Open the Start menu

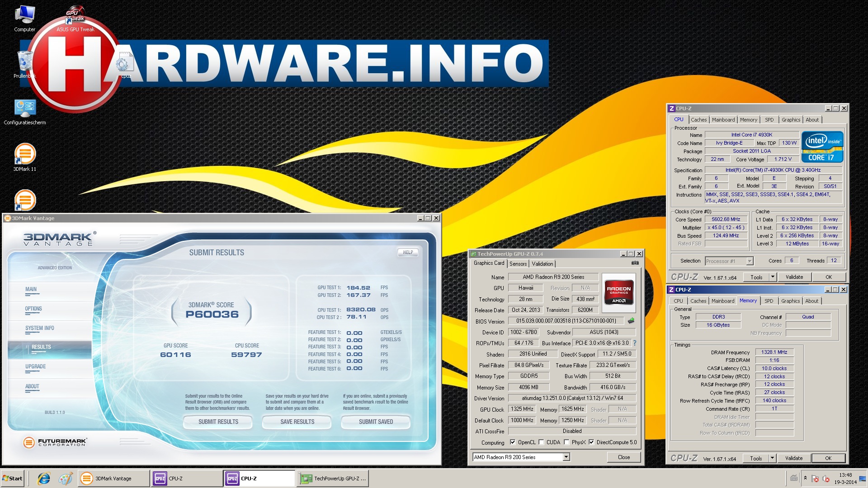tap(13, 479)
